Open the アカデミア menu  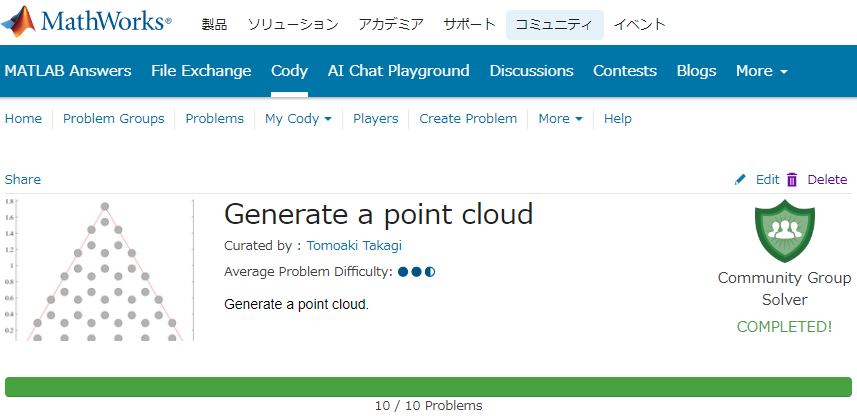391,24
